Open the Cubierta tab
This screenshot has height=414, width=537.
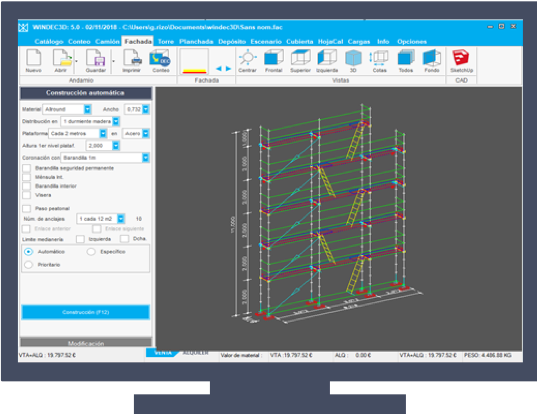point(300,41)
